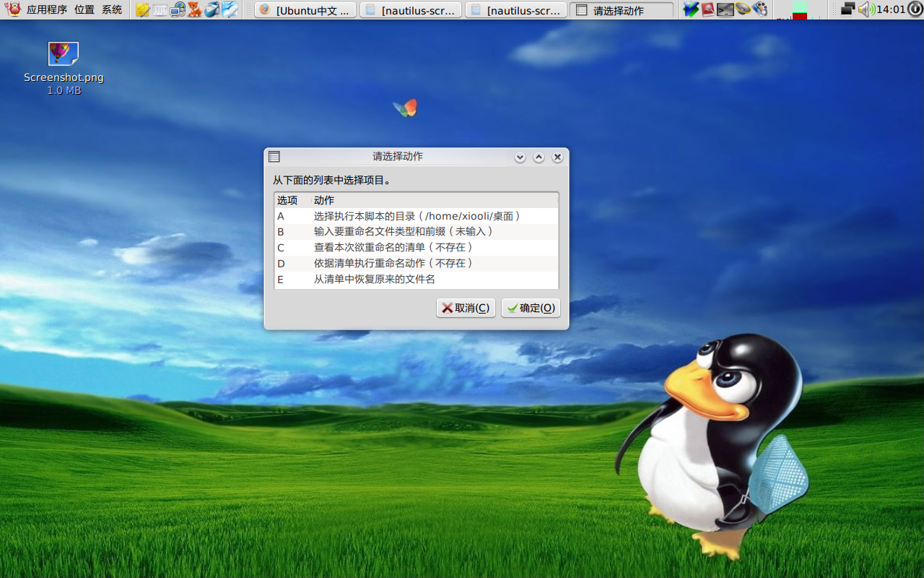Click the dialog title bar up-arrow button

(x=539, y=158)
